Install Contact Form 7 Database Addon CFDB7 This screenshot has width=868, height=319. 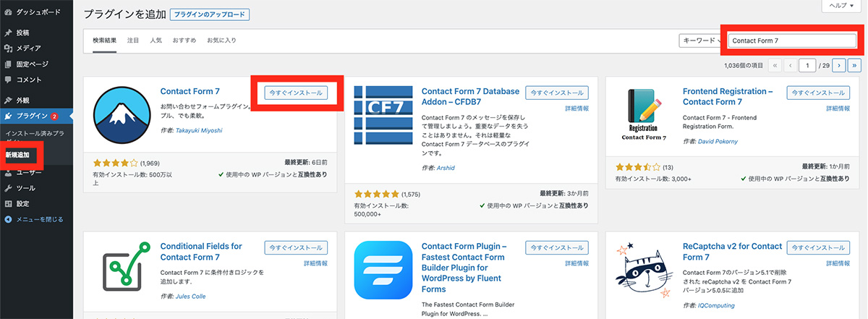point(557,93)
